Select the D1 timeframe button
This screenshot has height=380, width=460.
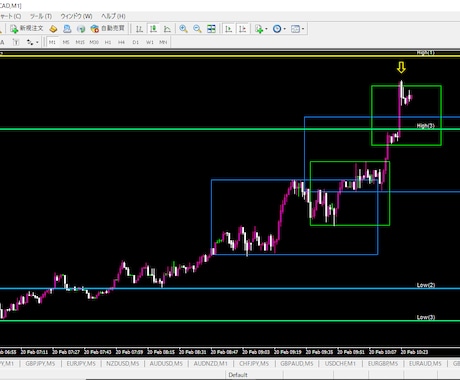(135, 42)
